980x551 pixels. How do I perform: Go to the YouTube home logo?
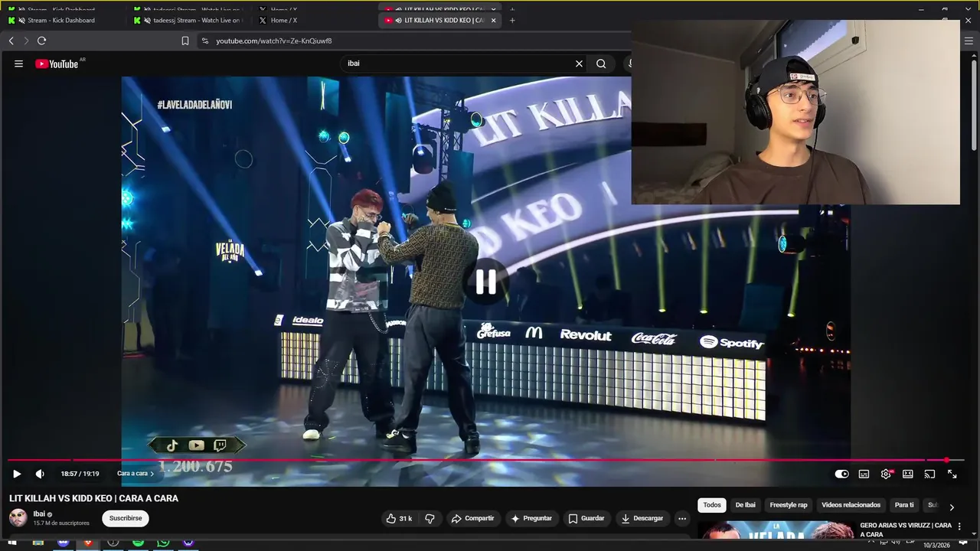pyautogui.click(x=57, y=64)
